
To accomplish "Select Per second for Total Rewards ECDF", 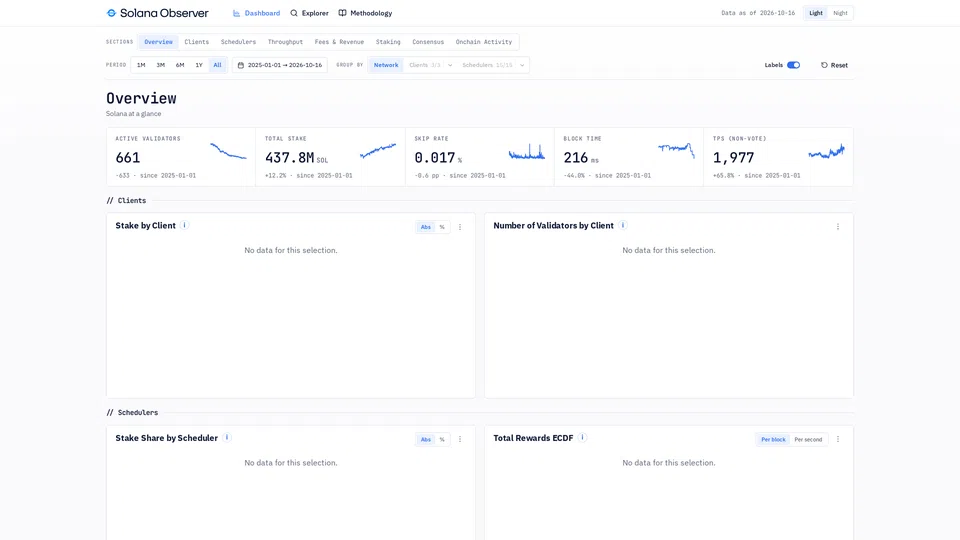I will 808,440.
